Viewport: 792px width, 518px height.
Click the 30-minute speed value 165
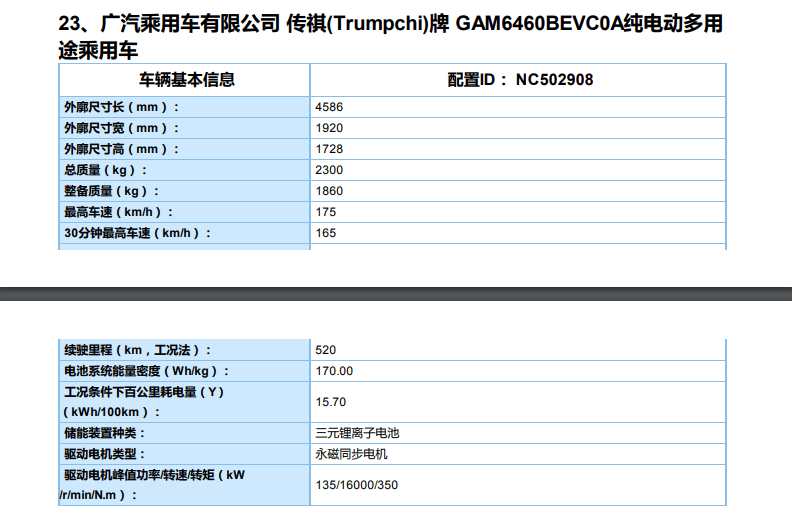point(326,233)
